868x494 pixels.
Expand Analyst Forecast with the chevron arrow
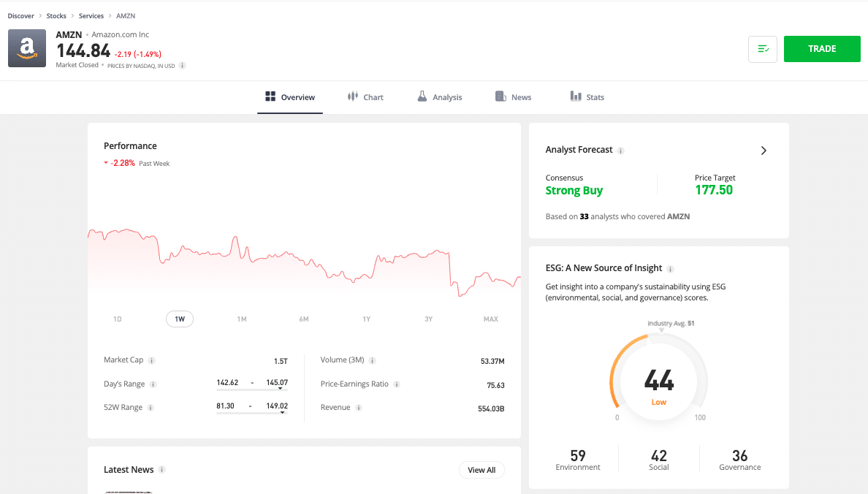coord(764,151)
